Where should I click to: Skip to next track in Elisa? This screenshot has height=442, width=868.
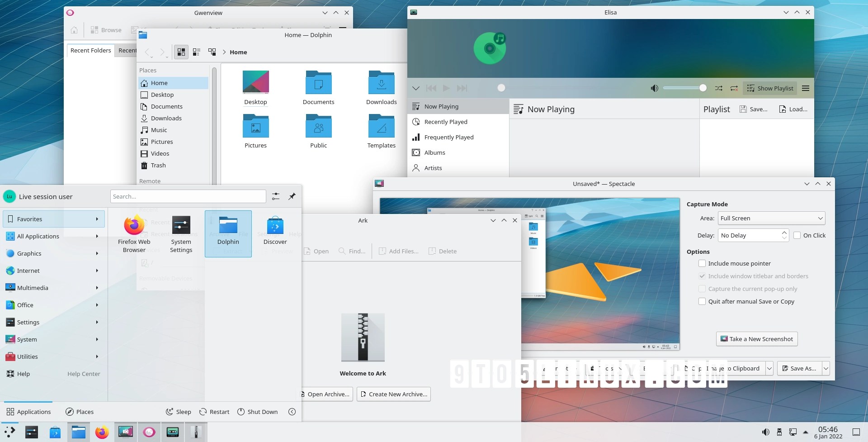point(462,88)
